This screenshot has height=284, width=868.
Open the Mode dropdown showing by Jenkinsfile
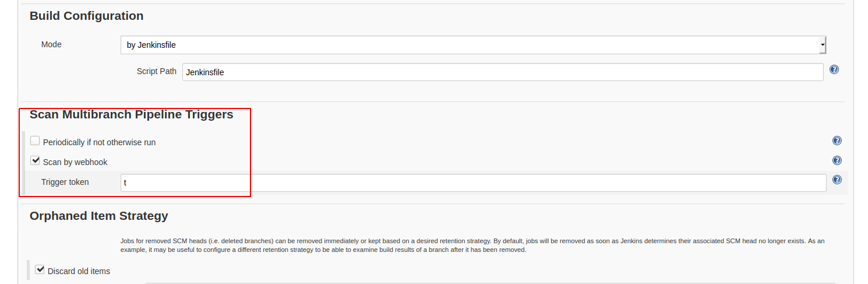click(473, 45)
